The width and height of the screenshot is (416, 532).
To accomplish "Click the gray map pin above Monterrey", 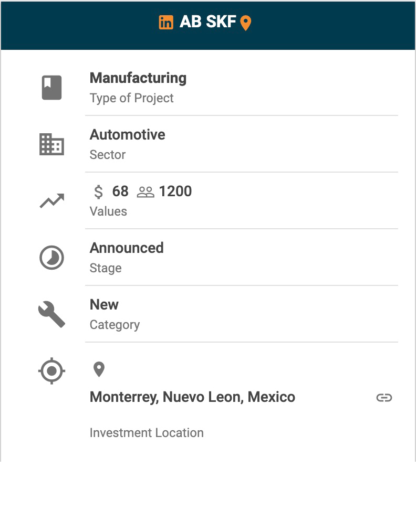I will tap(99, 369).
